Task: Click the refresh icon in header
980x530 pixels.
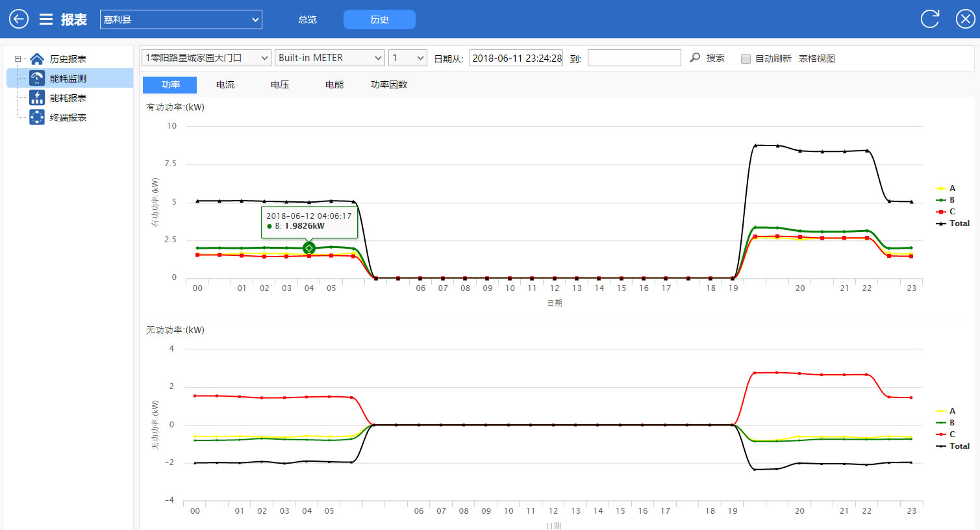Action: coord(930,19)
